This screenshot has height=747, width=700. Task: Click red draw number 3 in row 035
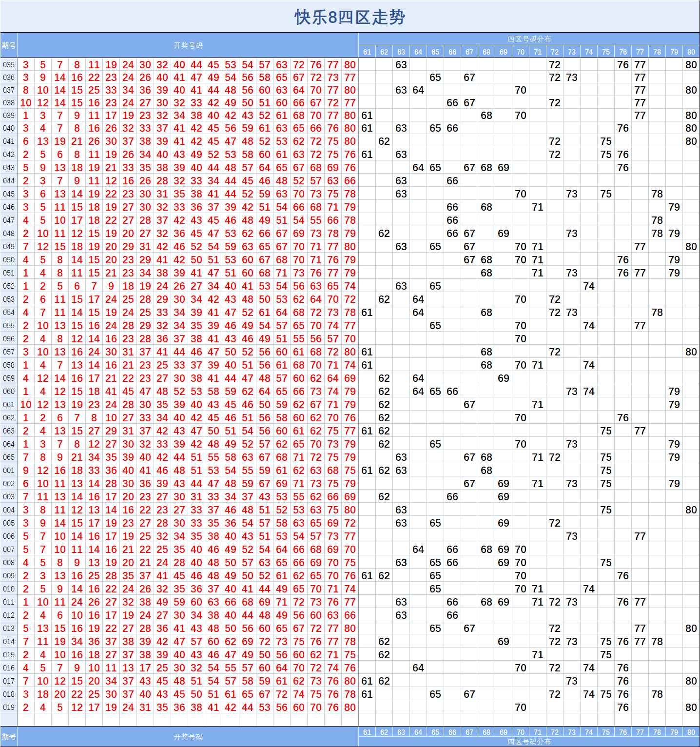(x=26, y=65)
